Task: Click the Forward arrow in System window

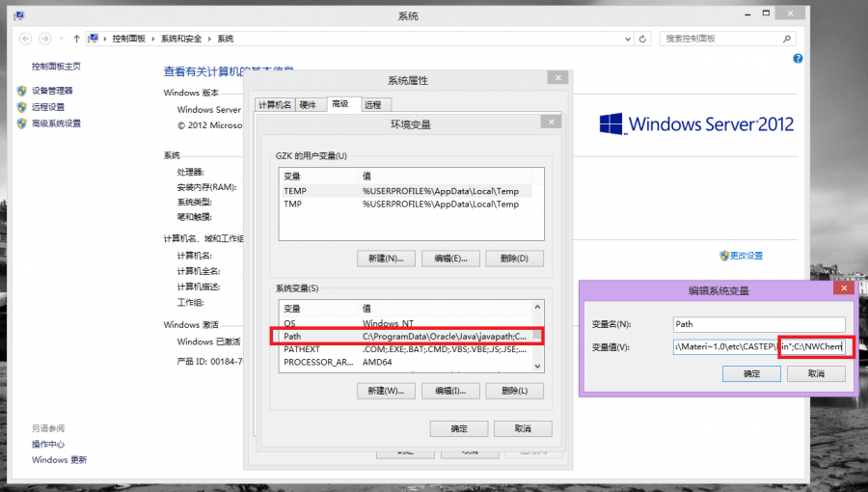Action: (x=45, y=39)
